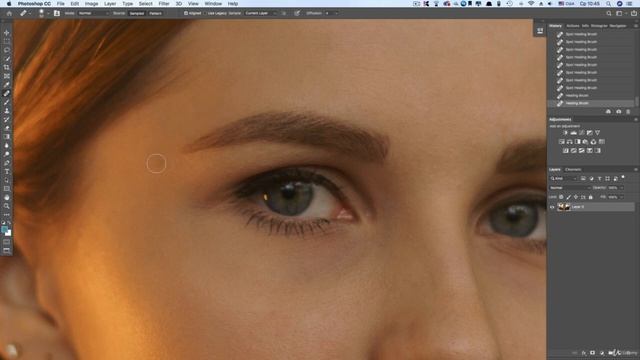
Task: Open the layer blend mode dropdown
Action: [570, 188]
